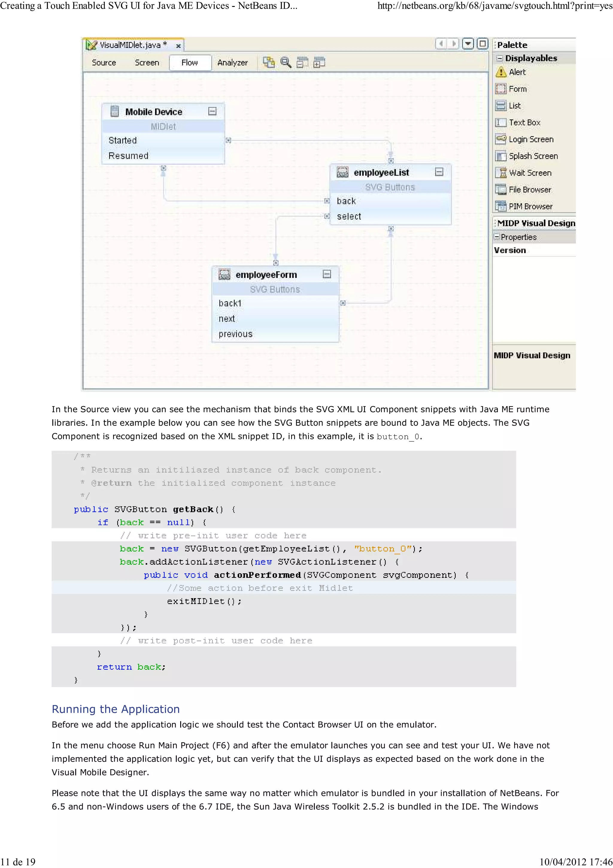Select the Resumed row in Mobile Device
Image resolution: width=613 pixels, height=868 pixels.
coord(163,156)
